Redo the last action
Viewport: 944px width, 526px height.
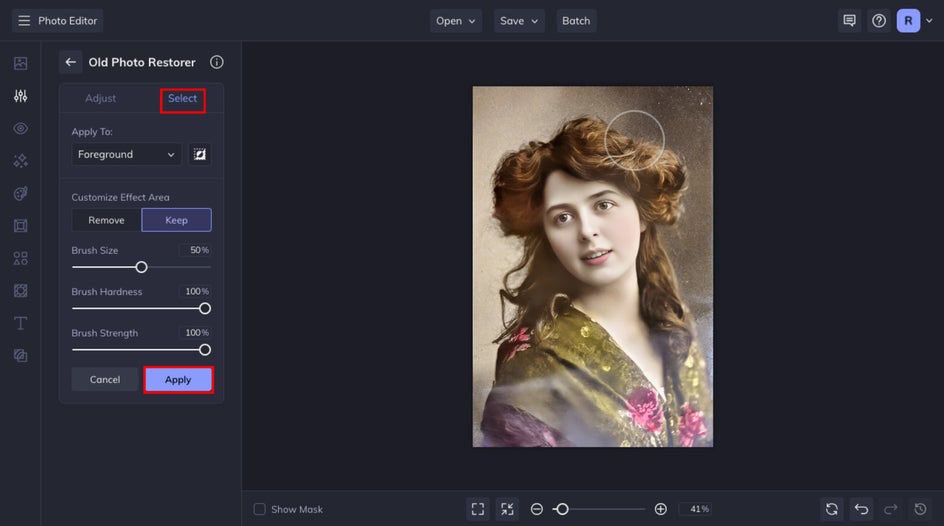(890, 509)
